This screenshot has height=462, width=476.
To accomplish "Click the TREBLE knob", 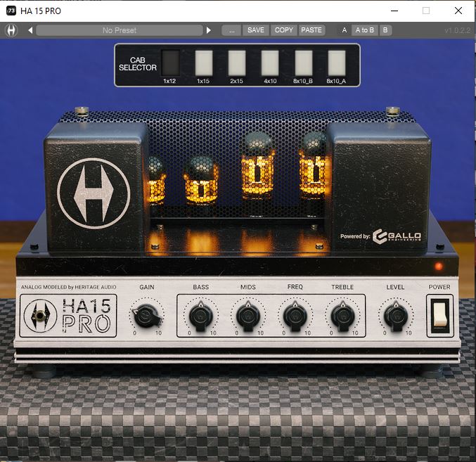I will tap(342, 316).
